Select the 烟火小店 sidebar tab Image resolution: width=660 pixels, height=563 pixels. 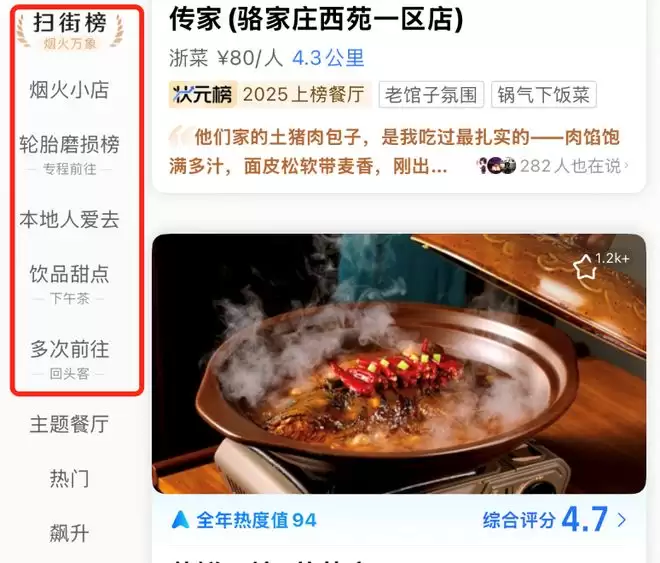[69, 90]
